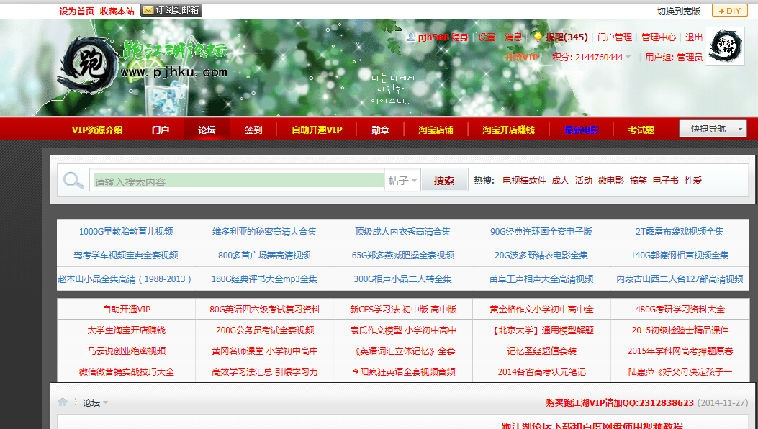The width and height of the screenshot is (758, 429).
Task: Open 微信微营销实战技巧大全 link
Action: (126, 372)
